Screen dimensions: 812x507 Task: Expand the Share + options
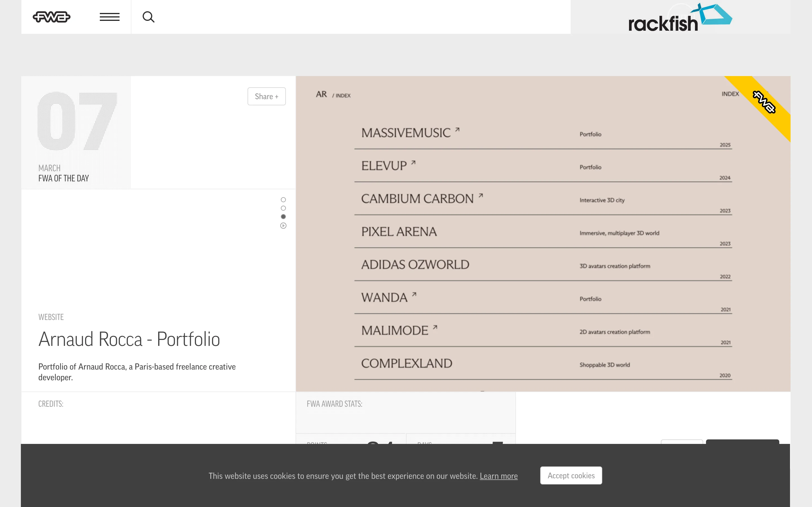[x=266, y=96]
